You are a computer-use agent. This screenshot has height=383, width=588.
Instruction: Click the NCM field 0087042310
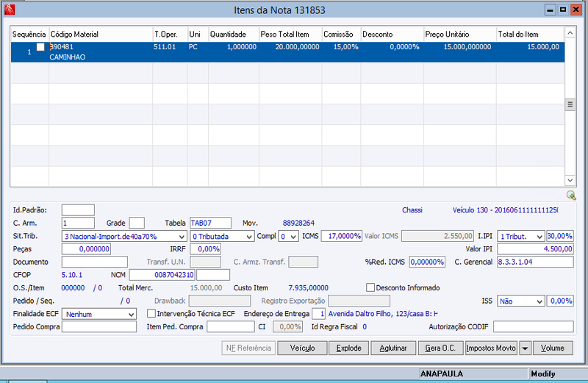coord(162,275)
